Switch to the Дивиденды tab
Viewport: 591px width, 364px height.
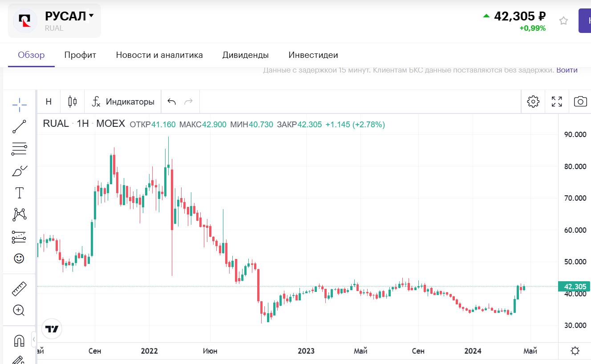click(x=245, y=55)
